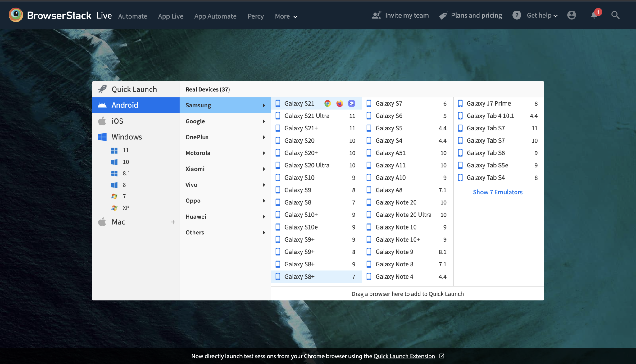Open Quick Launch rocket section
Image resolution: width=636 pixels, height=364 pixels.
134,89
